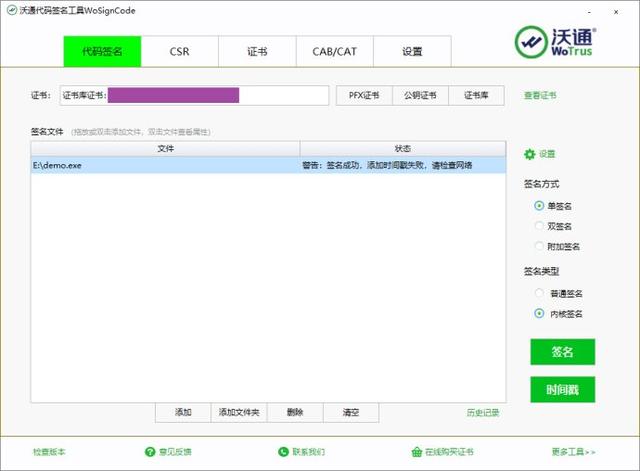Open the 设置 tab

412,51
